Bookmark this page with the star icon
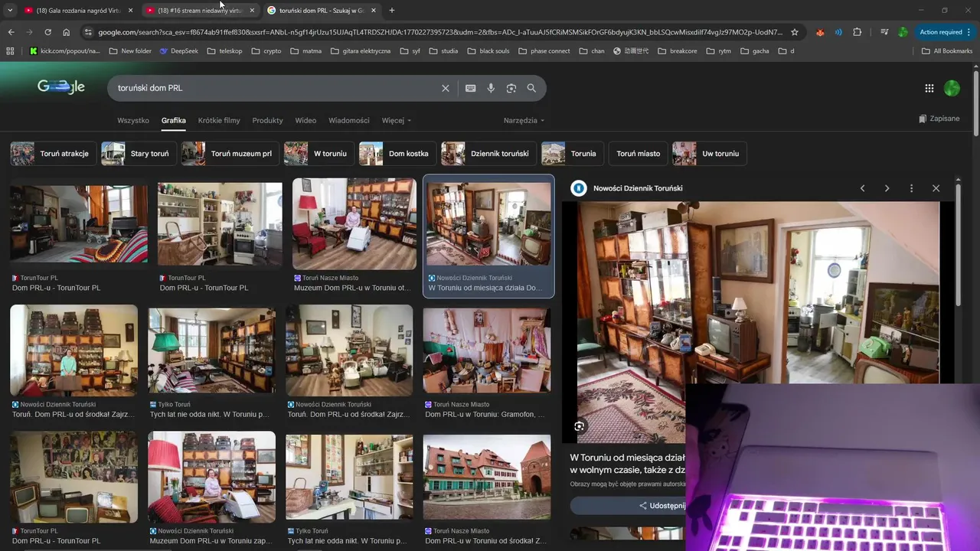The image size is (980, 551). coord(795,32)
